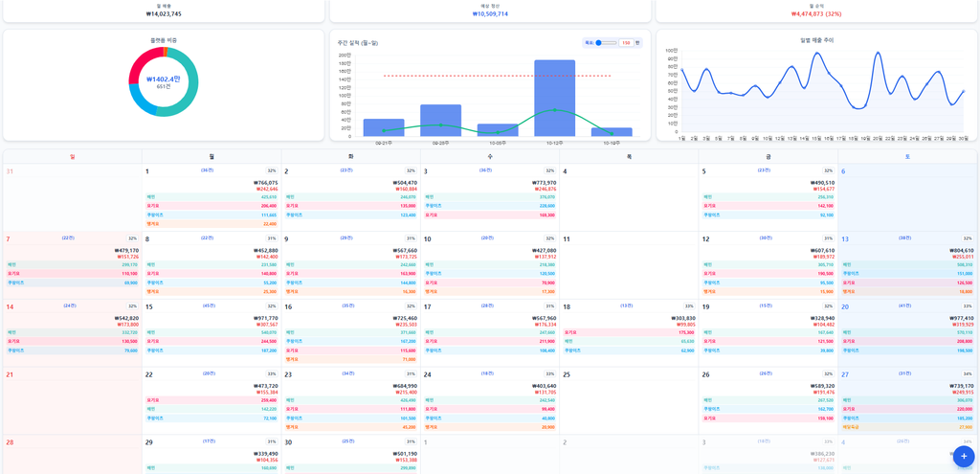Viewport: 980px width, 474px height.
Task: Click the ₩4,474,873 (32%) net profit figure
Action: point(815,13)
